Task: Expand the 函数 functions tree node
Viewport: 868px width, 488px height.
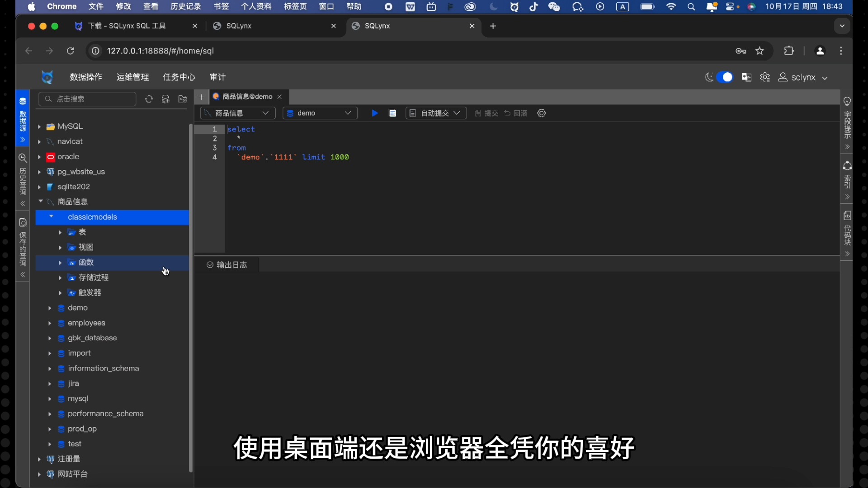Action: point(60,262)
